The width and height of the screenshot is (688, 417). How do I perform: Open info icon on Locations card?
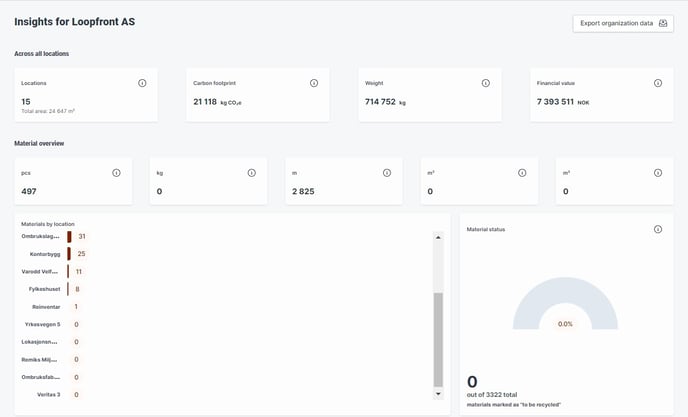pos(142,83)
